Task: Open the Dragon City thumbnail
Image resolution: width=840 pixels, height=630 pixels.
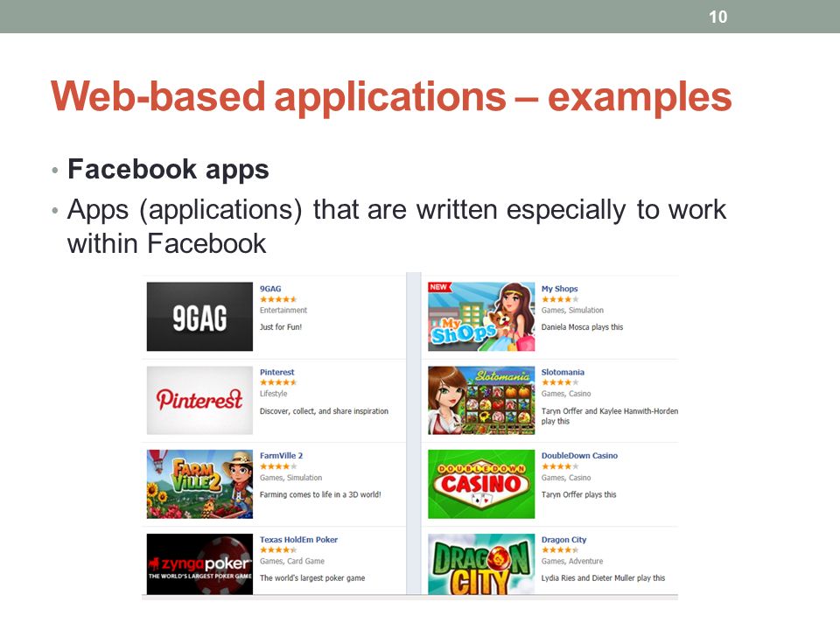Action: click(x=481, y=564)
